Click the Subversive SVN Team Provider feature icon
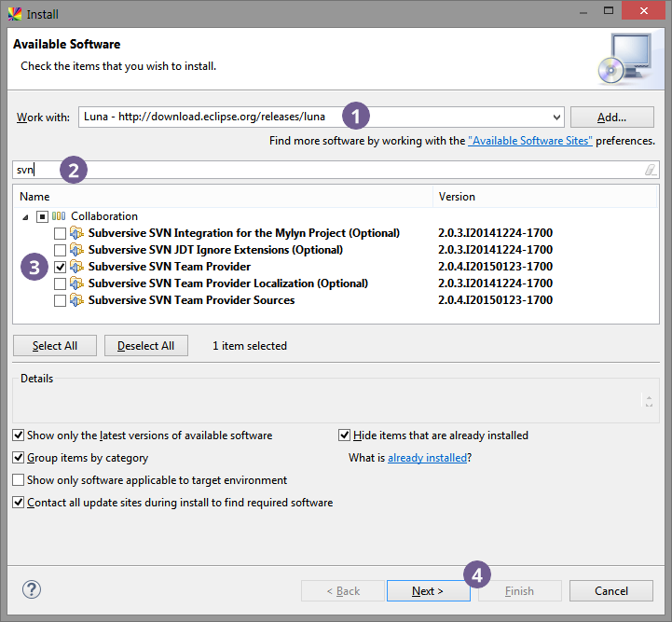The image size is (672, 622). point(78,267)
